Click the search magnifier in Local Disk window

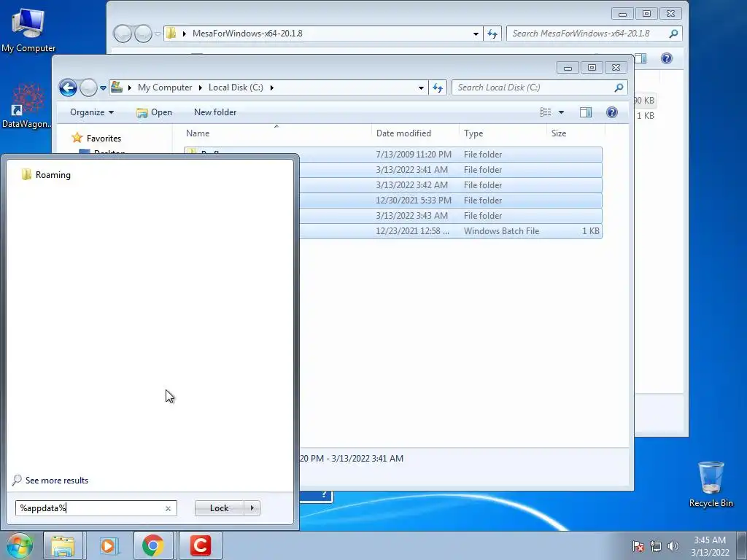tap(619, 87)
